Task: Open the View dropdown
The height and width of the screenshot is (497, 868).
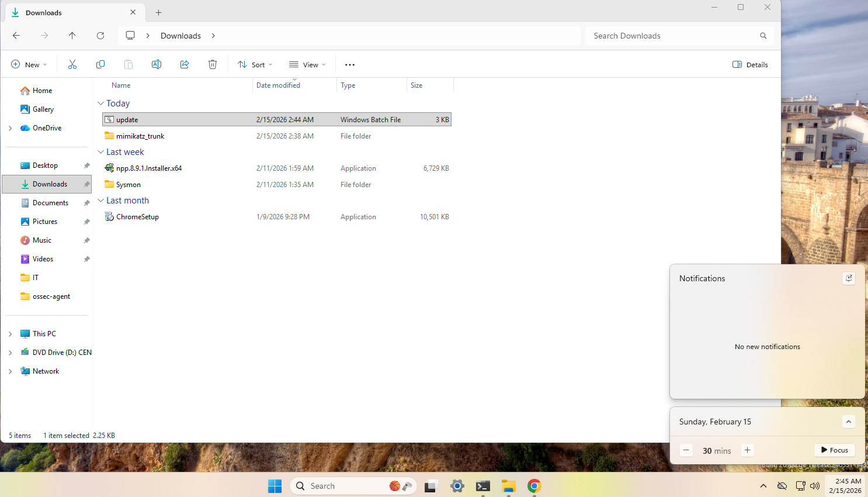Action: pos(307,65)
